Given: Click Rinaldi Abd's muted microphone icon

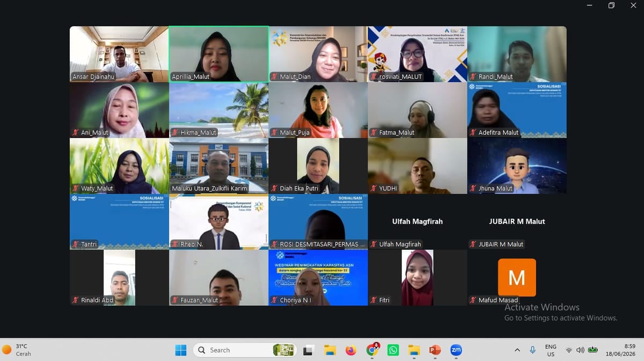Looking at the screenshot, I should tap(76, 300).
